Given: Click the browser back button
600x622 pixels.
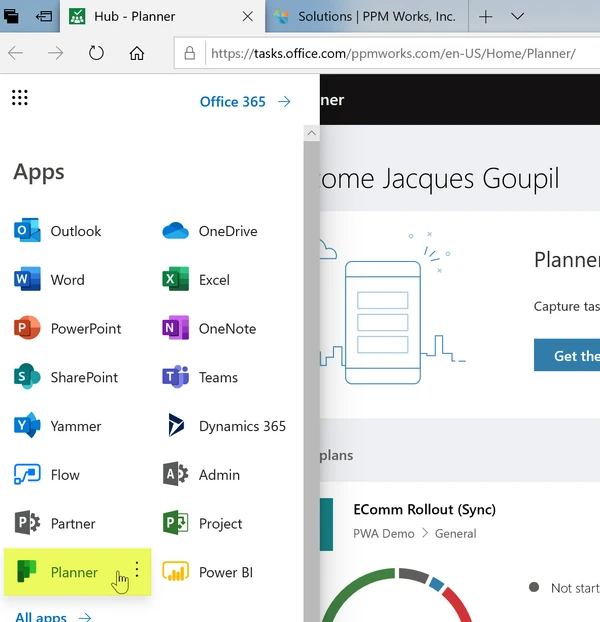Looking at the screenshot, I should coord(16,53).
